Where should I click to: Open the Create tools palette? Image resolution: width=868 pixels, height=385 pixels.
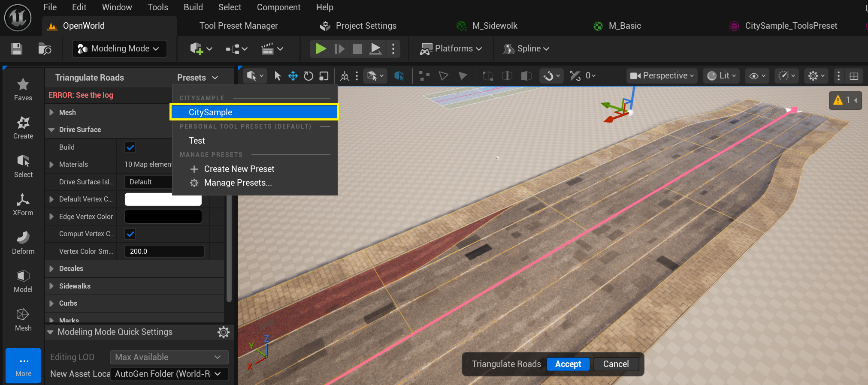click(23, 128)
